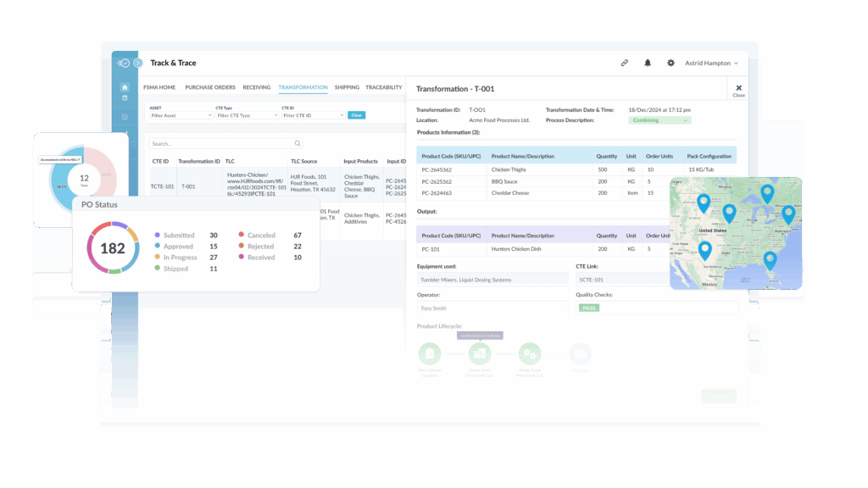The height and width of the screenshot is (488, 868).
Task: Close the Transformation T-001 panel
Action: (738, 90)
